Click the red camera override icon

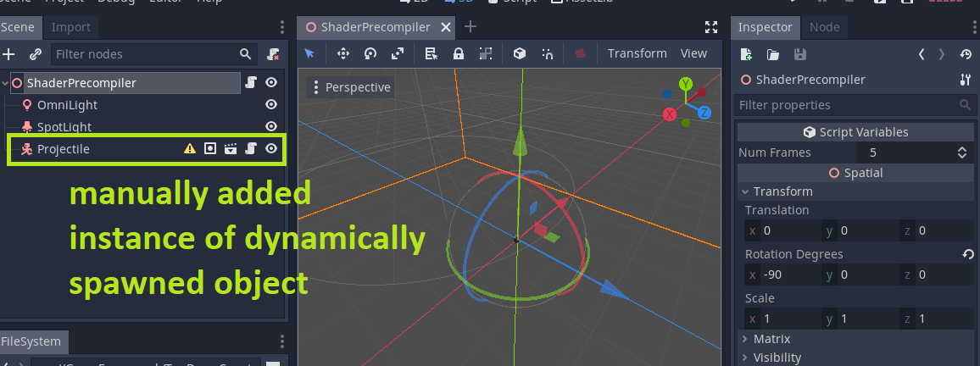[x=580, y=53]
